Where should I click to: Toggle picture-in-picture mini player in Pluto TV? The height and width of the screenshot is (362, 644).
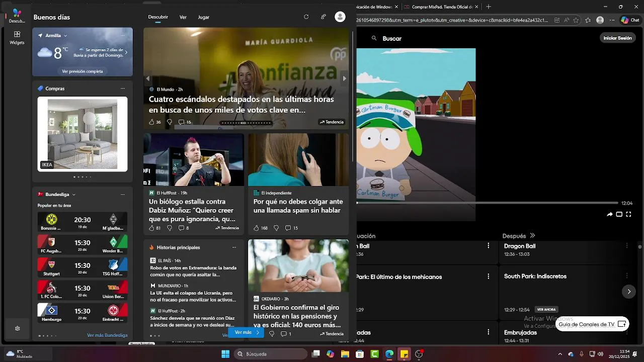(x=619, y=214)
